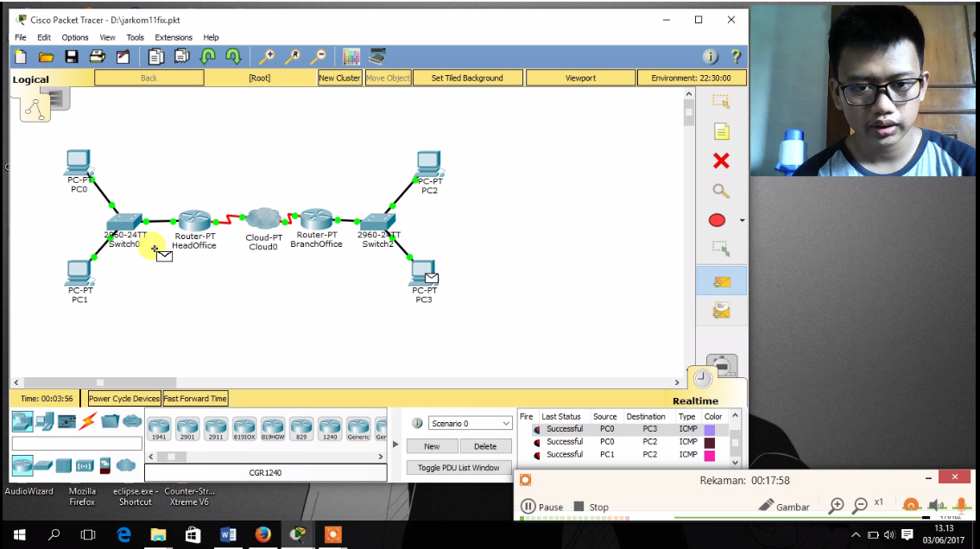Click the Set Tiled Background button
The height and width of the screenshot is (549, 980).
pos(467,78)
